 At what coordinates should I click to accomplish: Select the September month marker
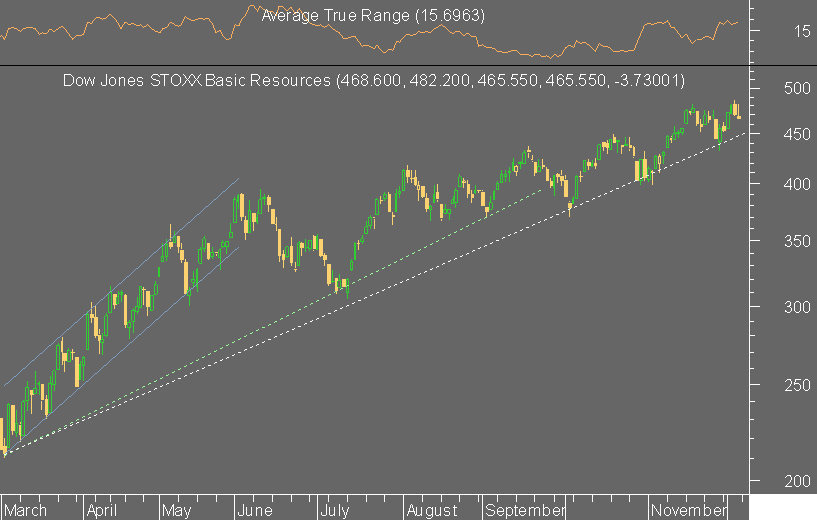click(525, 510)
